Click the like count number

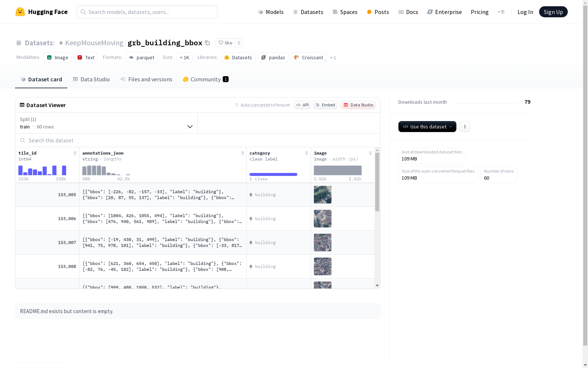(239, 43)
